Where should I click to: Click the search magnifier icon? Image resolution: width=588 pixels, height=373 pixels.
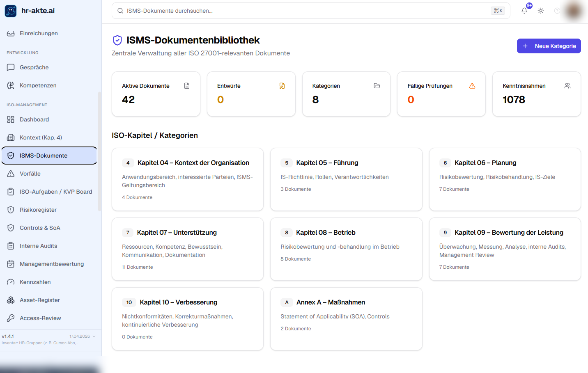tap(120, 11)
